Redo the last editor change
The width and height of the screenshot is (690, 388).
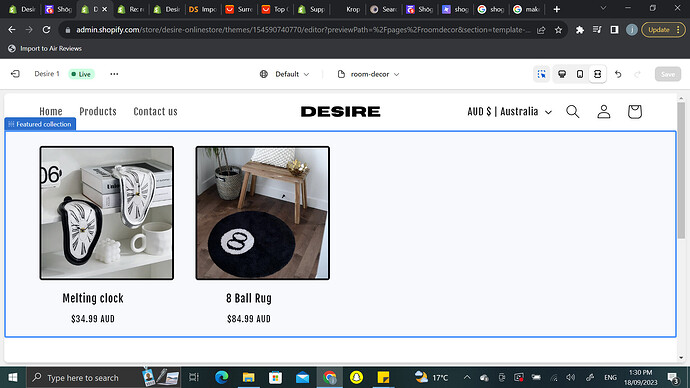click(x=637, y=74)
